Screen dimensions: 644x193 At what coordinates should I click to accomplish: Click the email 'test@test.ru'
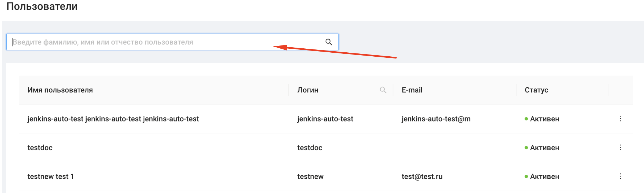click(422, 176)
